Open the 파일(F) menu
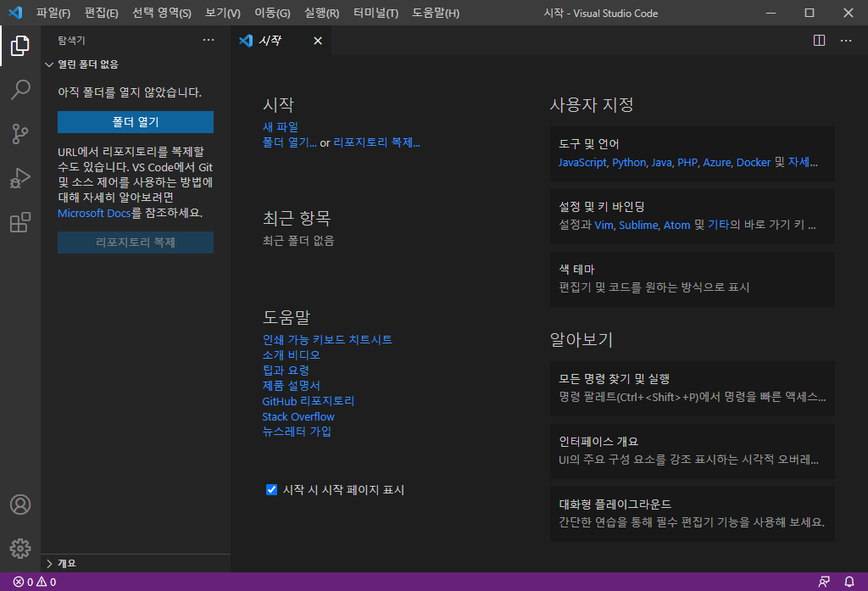 (x=53, y=13)
